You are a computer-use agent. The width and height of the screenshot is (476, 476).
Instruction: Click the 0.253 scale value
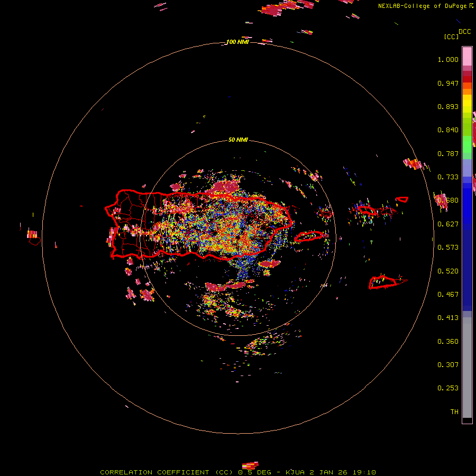click(448, 388)
